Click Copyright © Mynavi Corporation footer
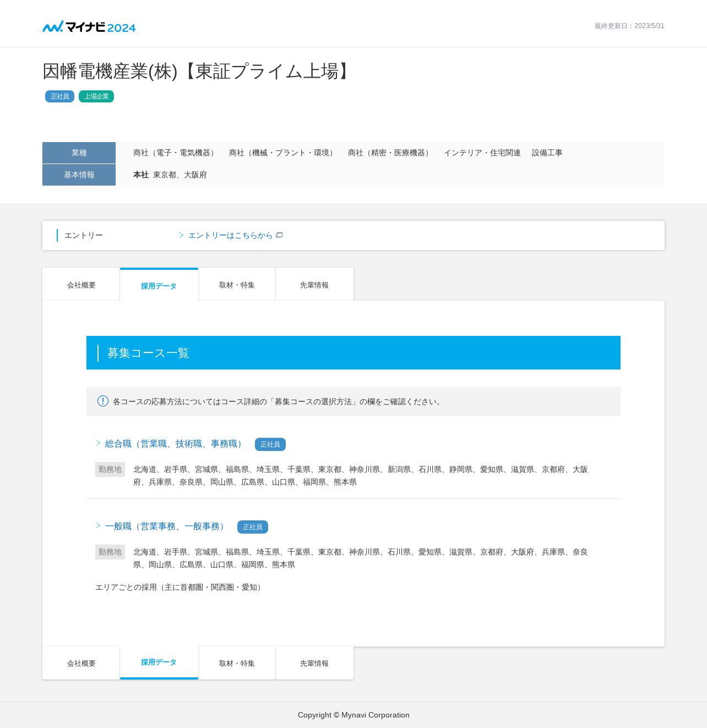This screenshot has width=707, height=728. pos(353,715)
